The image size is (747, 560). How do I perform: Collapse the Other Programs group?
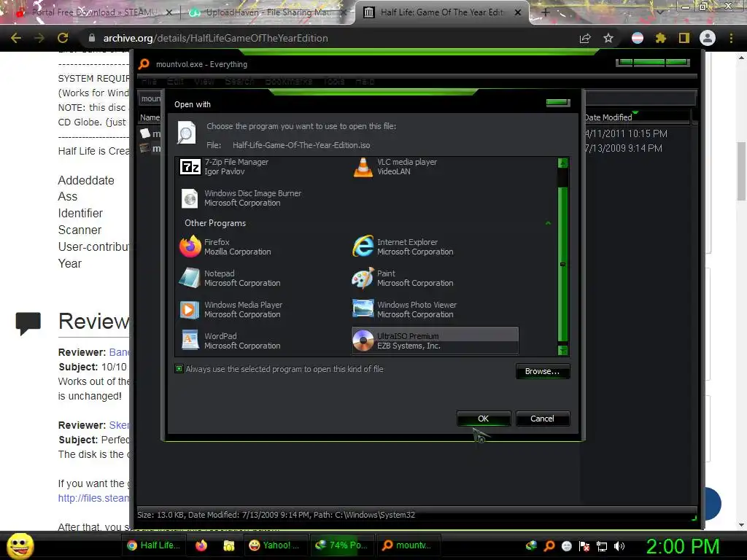coord(548,223)
